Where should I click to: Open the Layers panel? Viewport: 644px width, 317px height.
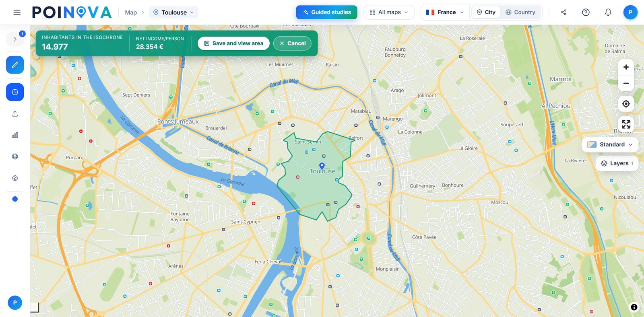617,163
